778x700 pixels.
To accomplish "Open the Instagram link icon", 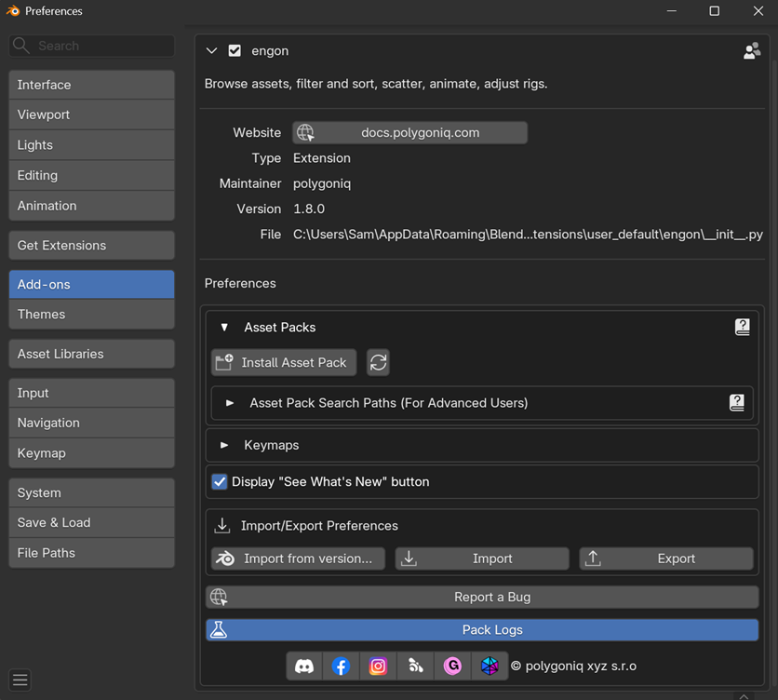I will [x=378, y=666].
